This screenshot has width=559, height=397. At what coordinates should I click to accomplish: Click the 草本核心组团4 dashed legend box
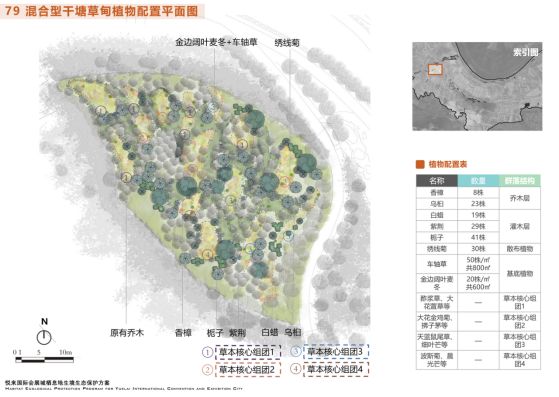(336, 369)
